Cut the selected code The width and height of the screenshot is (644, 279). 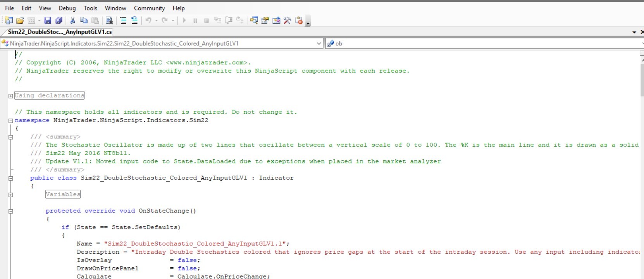click(x=72, y=21)
